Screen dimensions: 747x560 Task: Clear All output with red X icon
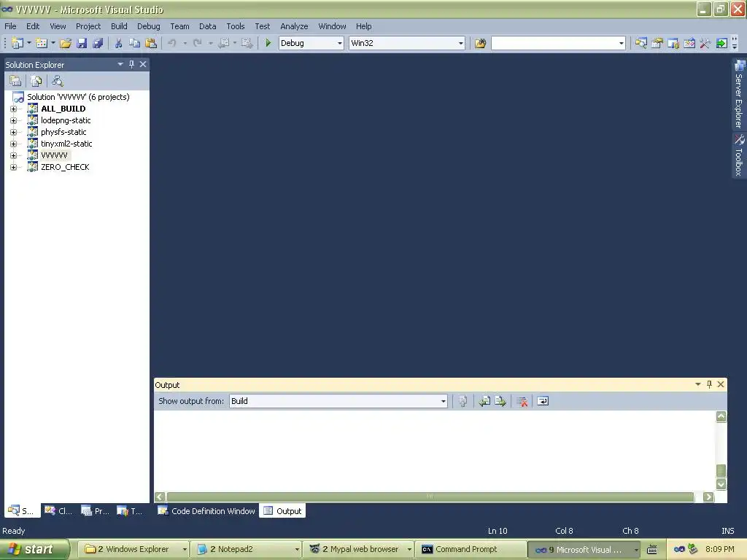tap(522, 401)
